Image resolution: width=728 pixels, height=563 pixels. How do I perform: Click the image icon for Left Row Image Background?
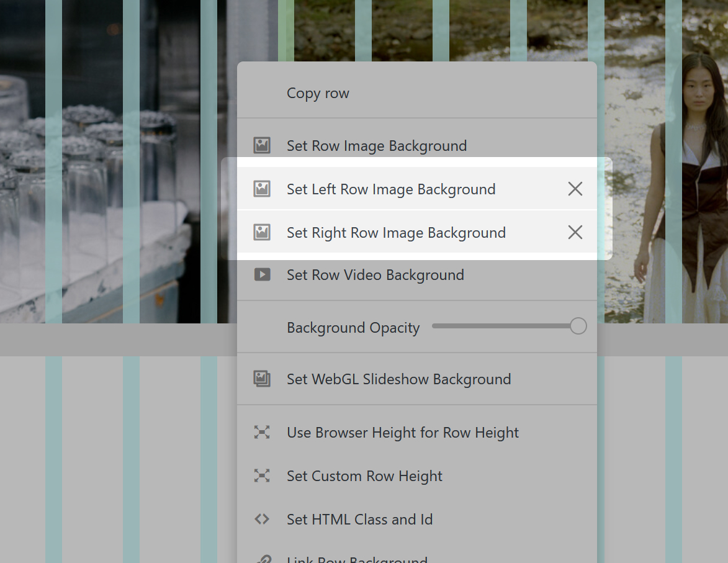[262, 189]
